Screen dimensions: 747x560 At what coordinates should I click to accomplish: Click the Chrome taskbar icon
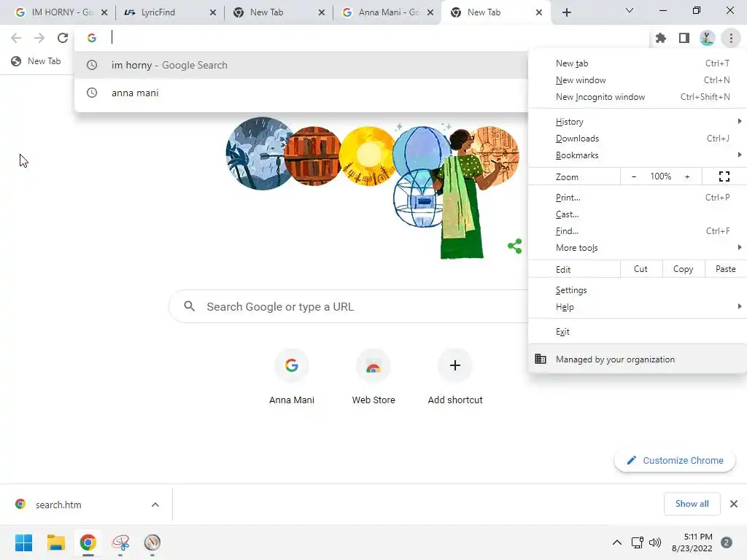[x=88, y=542]
